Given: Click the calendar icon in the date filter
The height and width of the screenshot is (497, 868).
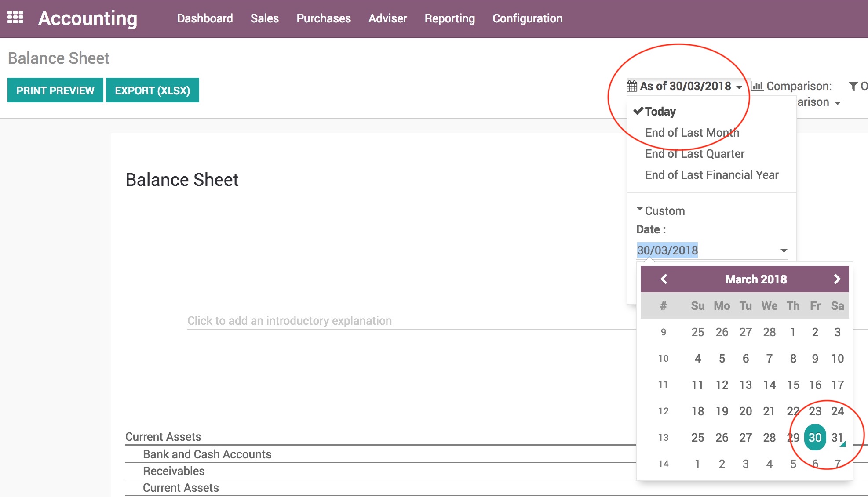Looking at the screenshot, I should 632,86.
